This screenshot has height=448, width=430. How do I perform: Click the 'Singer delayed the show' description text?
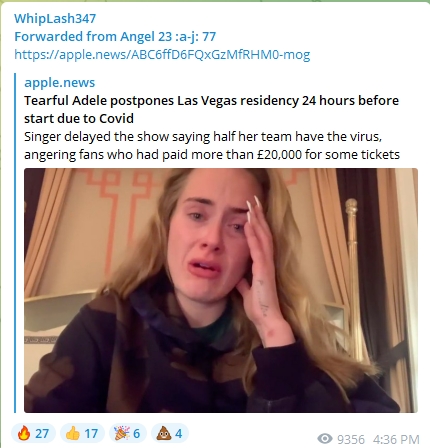click(212, 145)
